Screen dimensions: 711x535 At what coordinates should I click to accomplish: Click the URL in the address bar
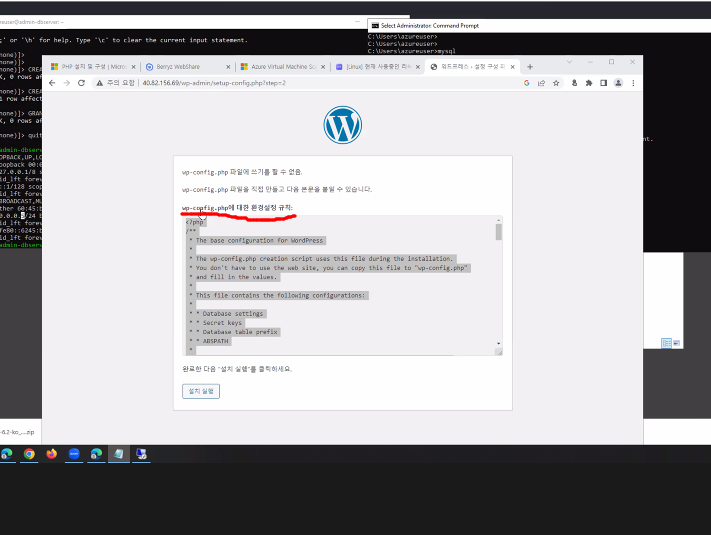[x=214, y=83]
